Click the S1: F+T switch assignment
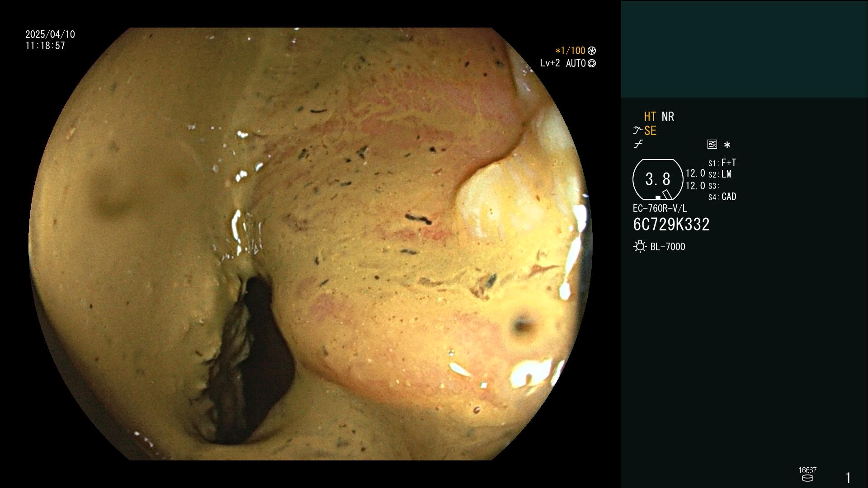This screenshot has height=488, width=868. tap(722, 163)
